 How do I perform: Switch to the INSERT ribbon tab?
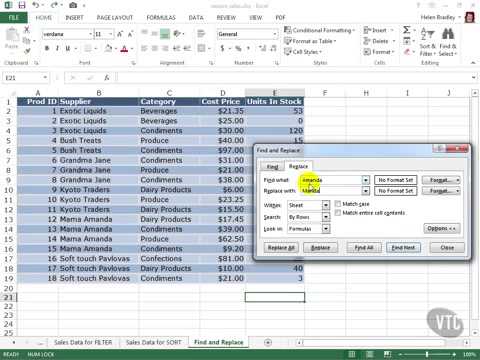point(74,17)
